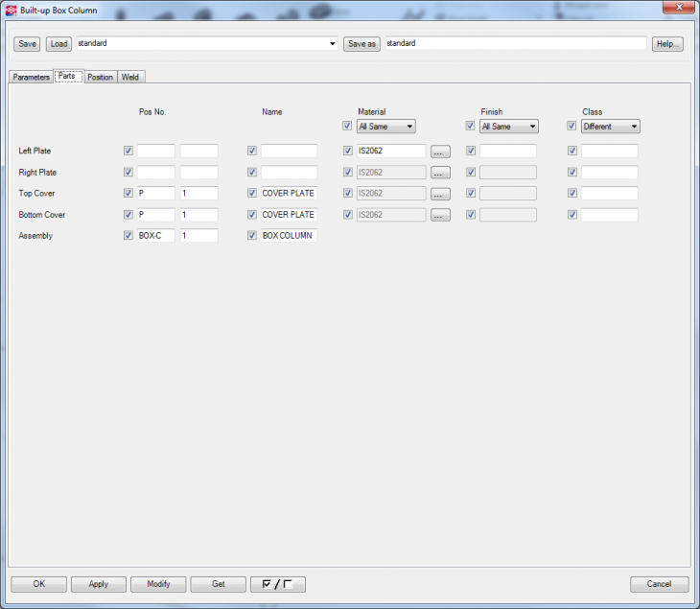This screenshot has width=700, height=609.
Task: Open the Weld tab
Action: (x=130, y=77)
